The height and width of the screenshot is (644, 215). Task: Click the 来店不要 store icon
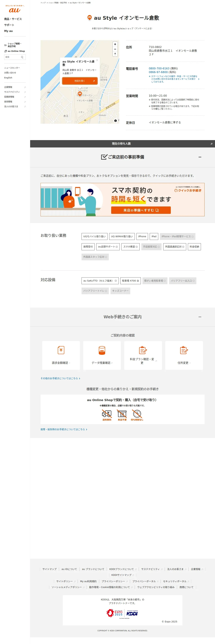[x=122, y=414]
